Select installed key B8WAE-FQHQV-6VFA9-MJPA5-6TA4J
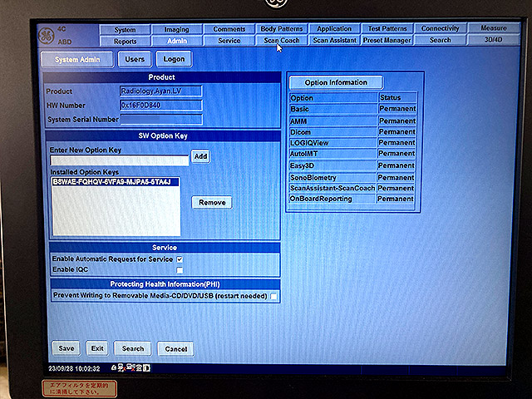Image resolution: width=532 pixels, height=399 pixels. (x=116, y=182)
